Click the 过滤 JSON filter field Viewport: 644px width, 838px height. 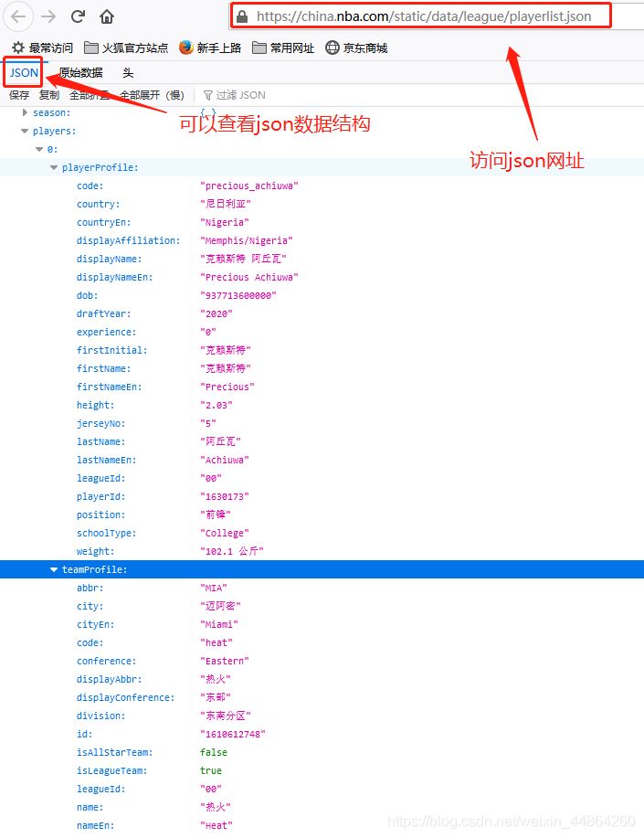tap(235, 95)
